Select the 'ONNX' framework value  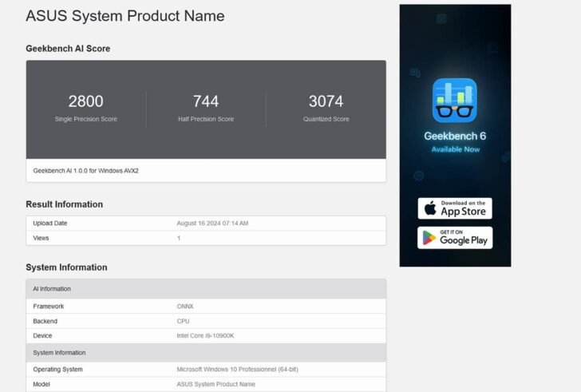(x=185, y=306)
